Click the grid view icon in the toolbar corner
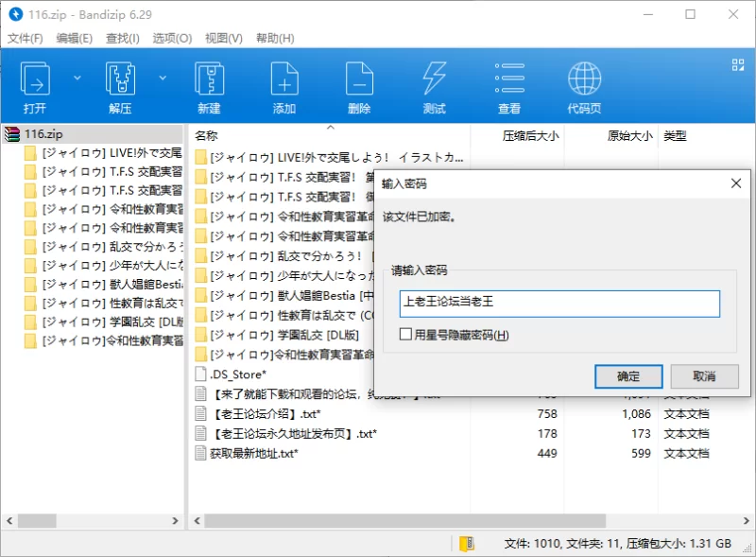 738,64
